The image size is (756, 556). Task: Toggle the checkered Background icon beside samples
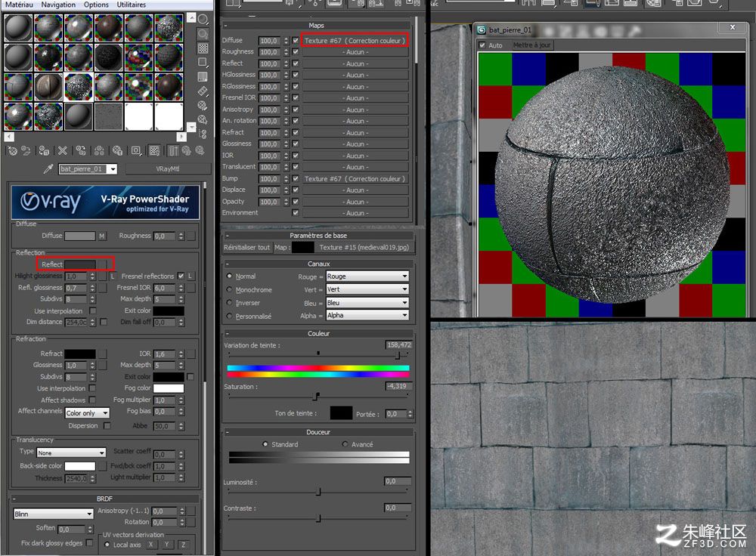203,48
